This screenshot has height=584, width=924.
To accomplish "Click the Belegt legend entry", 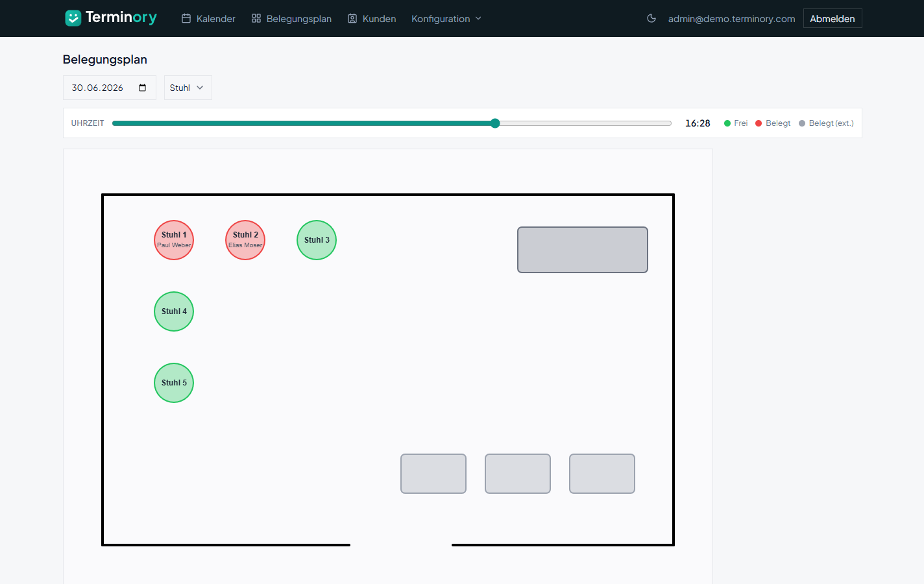I will tap(773, 123).
